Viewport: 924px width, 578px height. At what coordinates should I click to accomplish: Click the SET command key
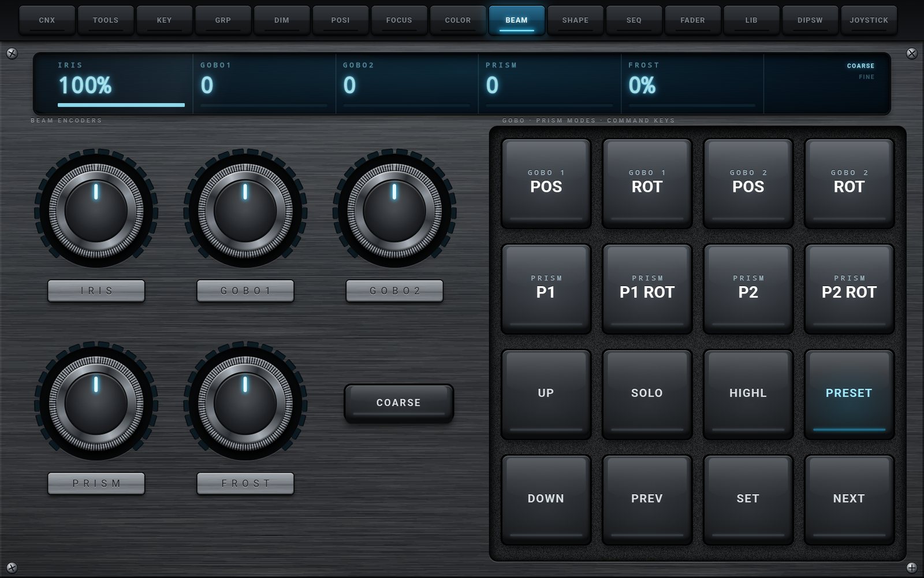pos(748,499)
